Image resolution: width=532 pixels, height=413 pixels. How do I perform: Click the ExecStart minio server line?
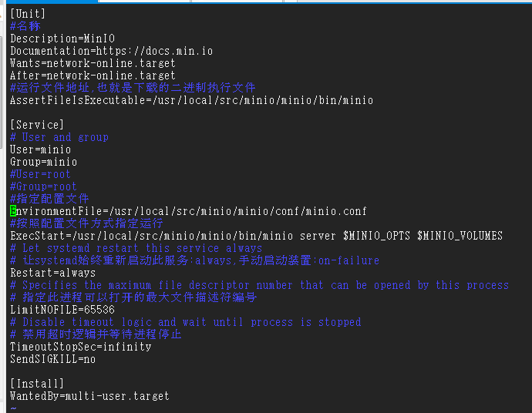point(257,236)
